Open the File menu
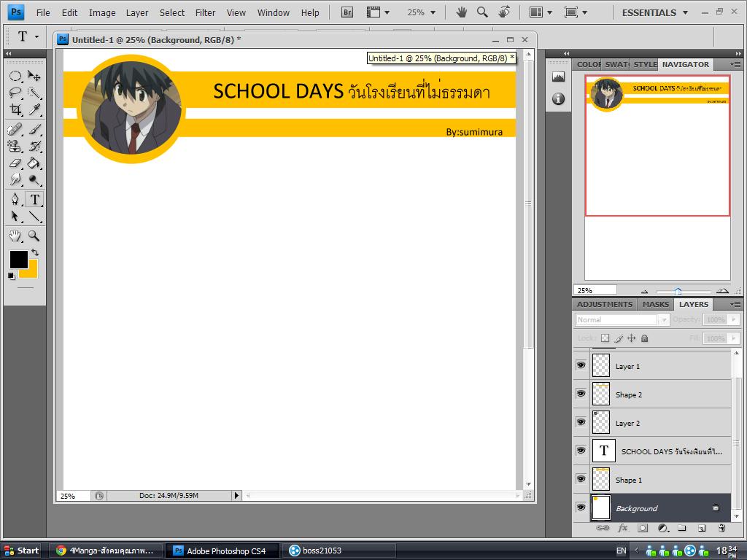This screenshot has height=560, width=747. pos(43,13)
